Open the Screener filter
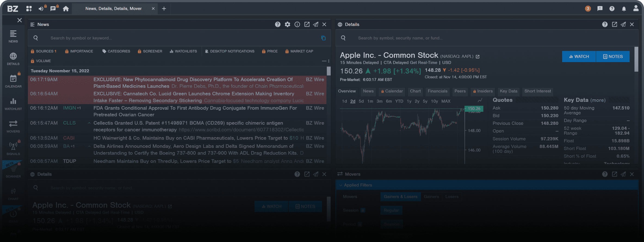This screenshot has width=644, height=242. click(x=150, y=51)
